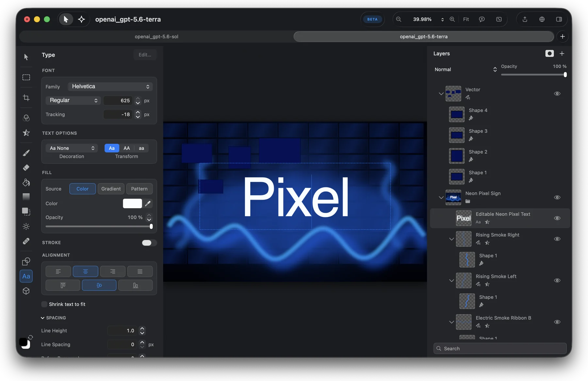This screenshot has height=381, width=588.
Task: Click the Search field in Layers panel
Action: [500, 348]
